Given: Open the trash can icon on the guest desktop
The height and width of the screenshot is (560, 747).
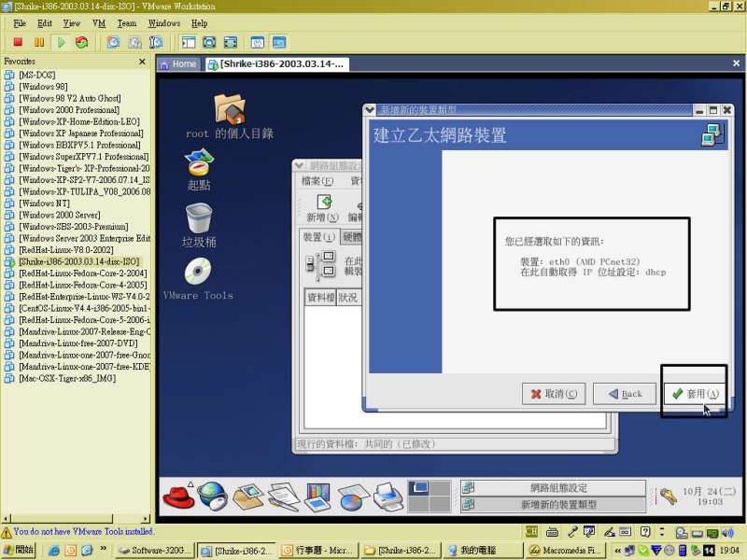Looking at the screenshot, I should pos(199,217).
